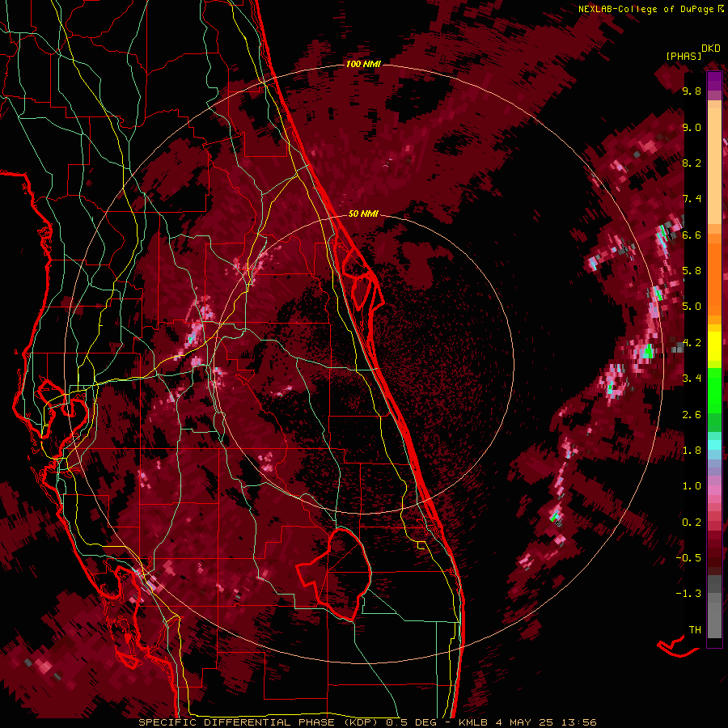Select the 4.2 legend value
This screenshot has height=728, width=728.
click(x=692, y=343)
